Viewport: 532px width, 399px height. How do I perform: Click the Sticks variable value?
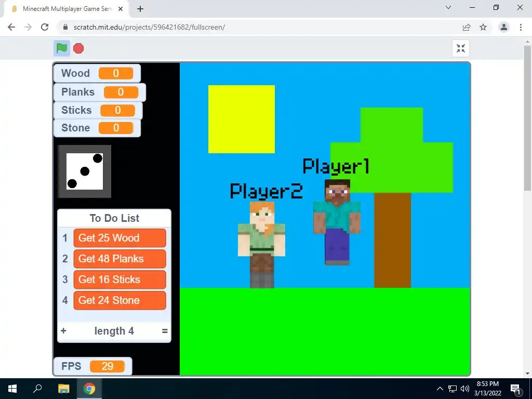[x=118, y=110]
